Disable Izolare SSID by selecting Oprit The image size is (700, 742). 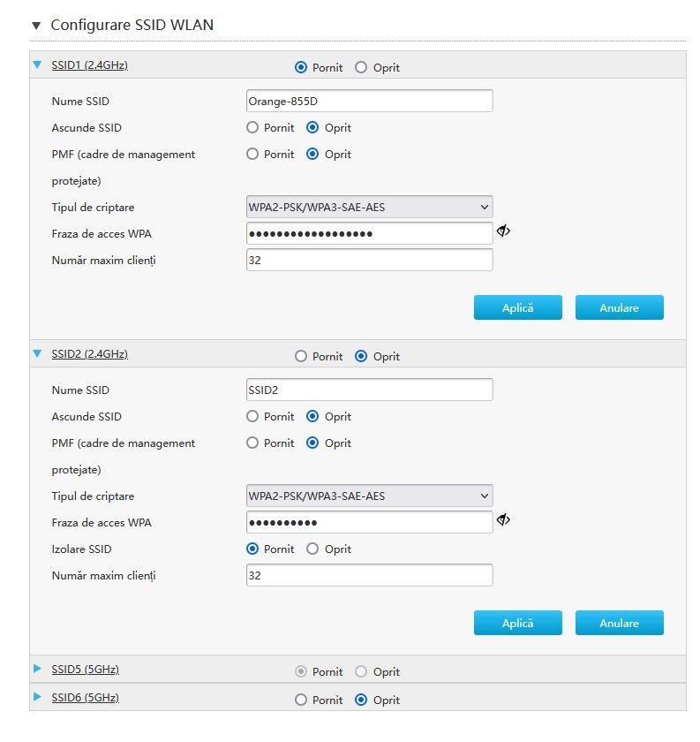pyautogui.click(x=312, y=549)
